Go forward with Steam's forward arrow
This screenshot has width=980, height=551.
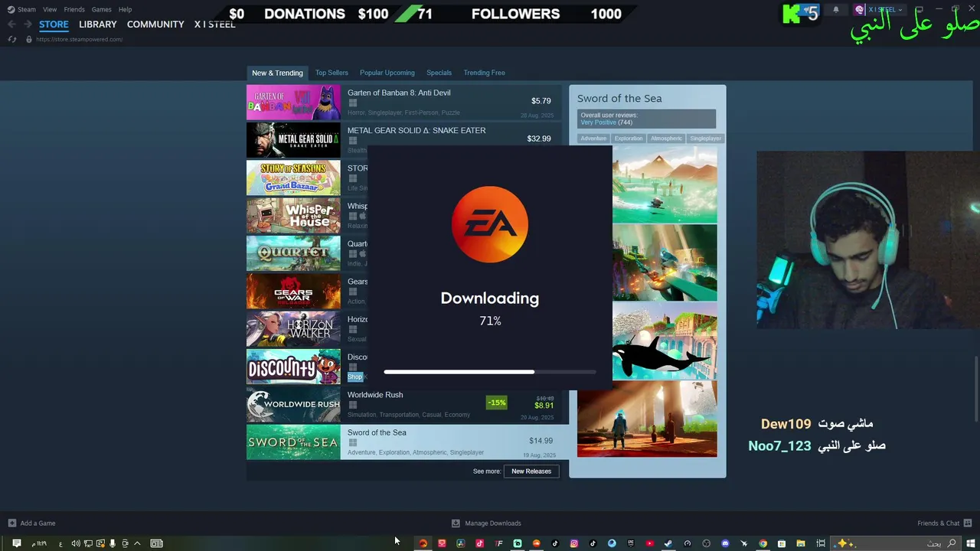[x=27, y=24]
